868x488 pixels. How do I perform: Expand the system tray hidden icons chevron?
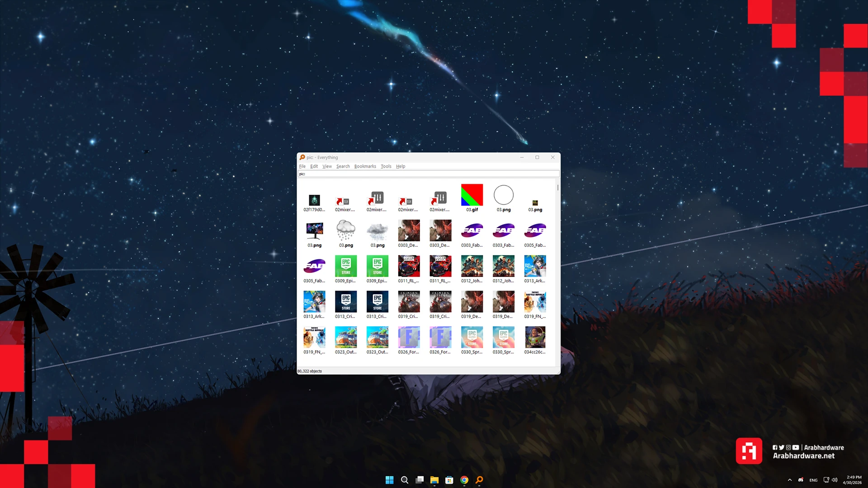click(x=790, y=480)
